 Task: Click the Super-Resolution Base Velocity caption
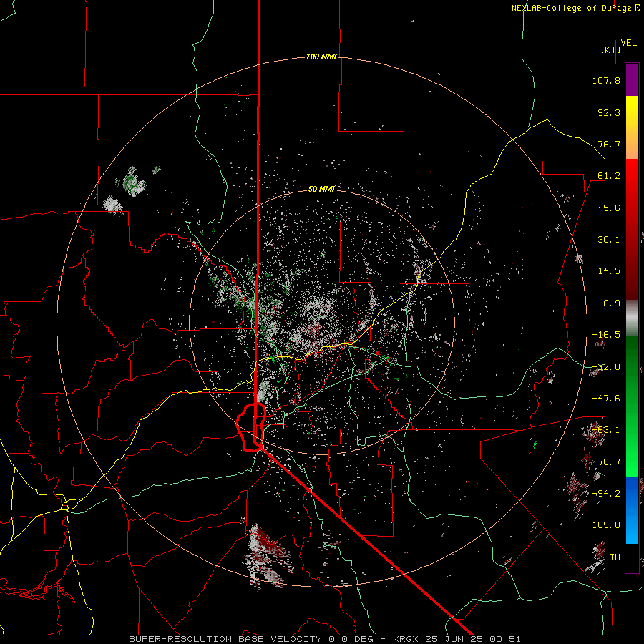[325, 639]
